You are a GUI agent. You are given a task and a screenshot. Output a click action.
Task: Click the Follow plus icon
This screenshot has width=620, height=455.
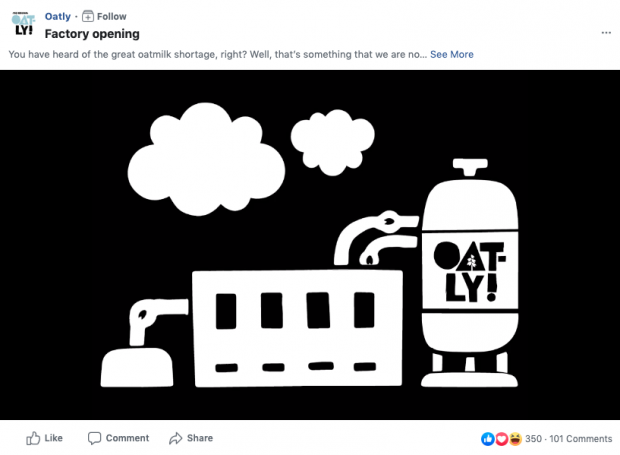coord(88,17)
